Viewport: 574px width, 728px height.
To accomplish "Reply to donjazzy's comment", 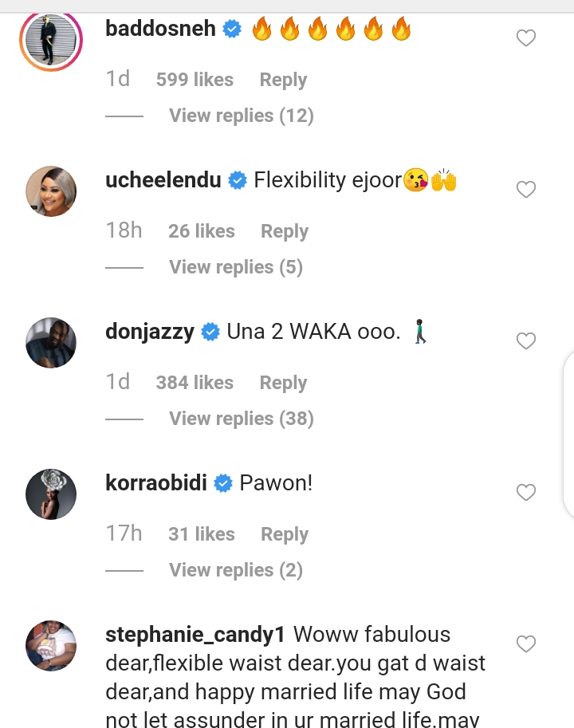I will [x=283, y=383].
